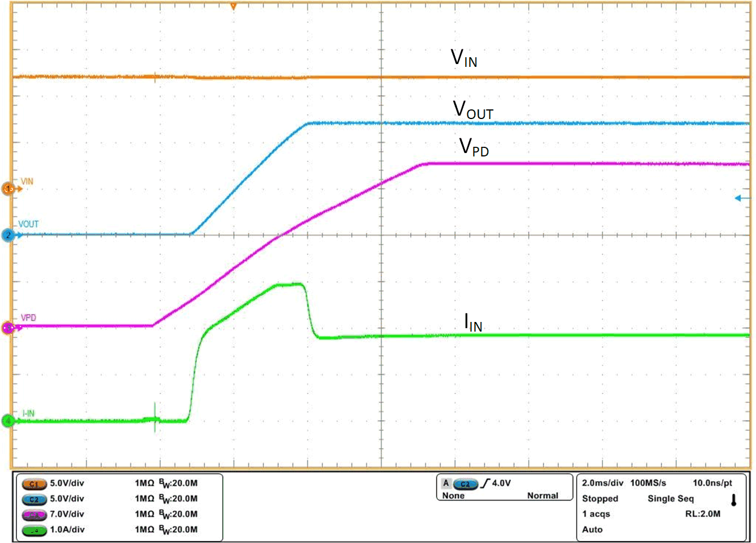Click the IIN waveform annotation label

[473, 323]
